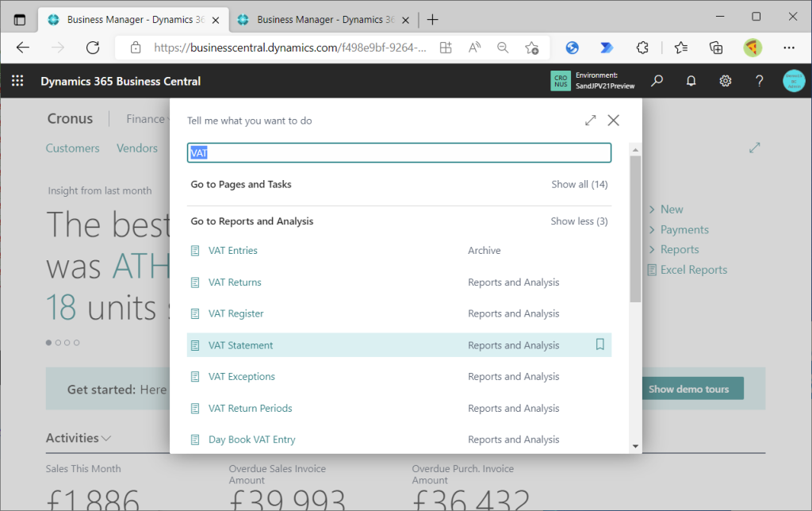Click the report icon beside VAT Exceptions
This screenshot has width=812, height=511.
(195, 377)
